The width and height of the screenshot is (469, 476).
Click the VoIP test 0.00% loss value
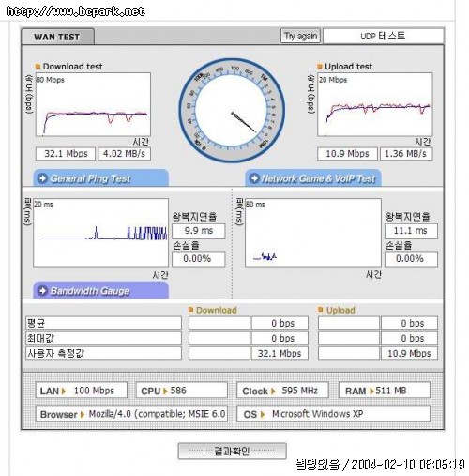[x=411, y=259]
